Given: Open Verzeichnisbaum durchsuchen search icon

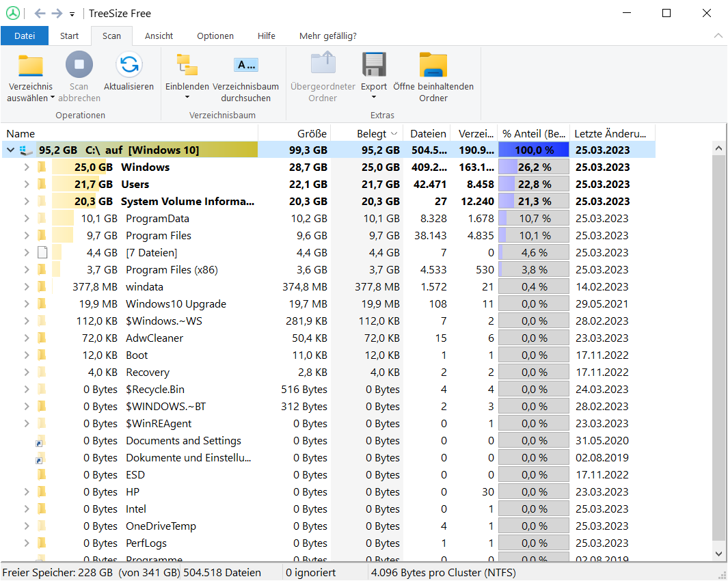Looking at the screenshot, I should tap(245, 65).
